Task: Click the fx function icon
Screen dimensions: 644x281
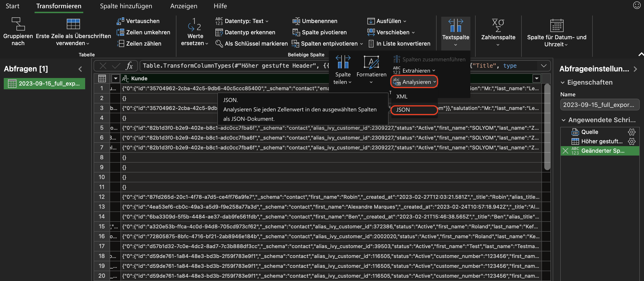Action: click(x=129, y=66)
